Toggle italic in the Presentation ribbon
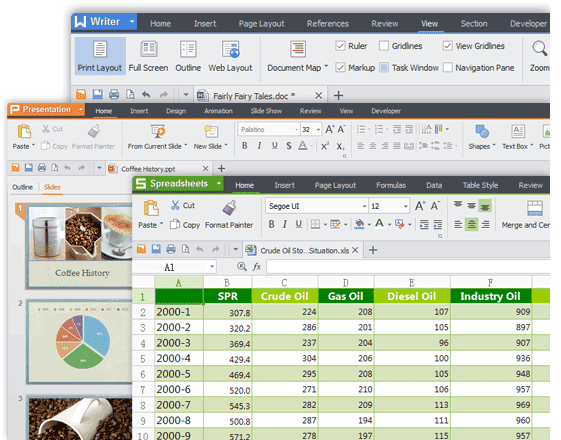 tap(259, 146)
